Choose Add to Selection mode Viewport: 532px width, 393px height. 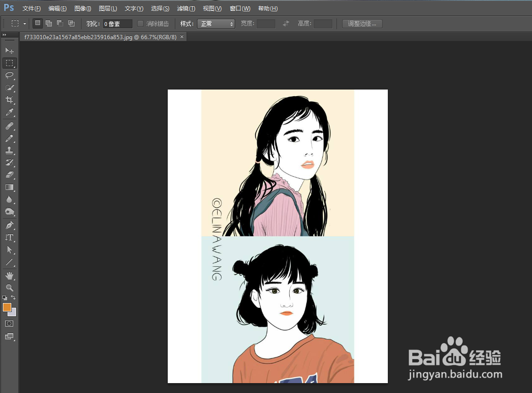click(x=49, y=23)
